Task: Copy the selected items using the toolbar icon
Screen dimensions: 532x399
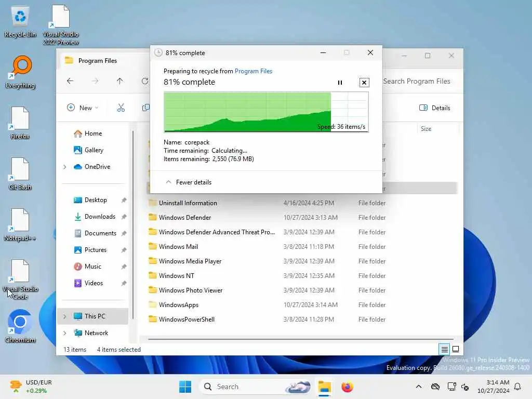Action: 145,108
